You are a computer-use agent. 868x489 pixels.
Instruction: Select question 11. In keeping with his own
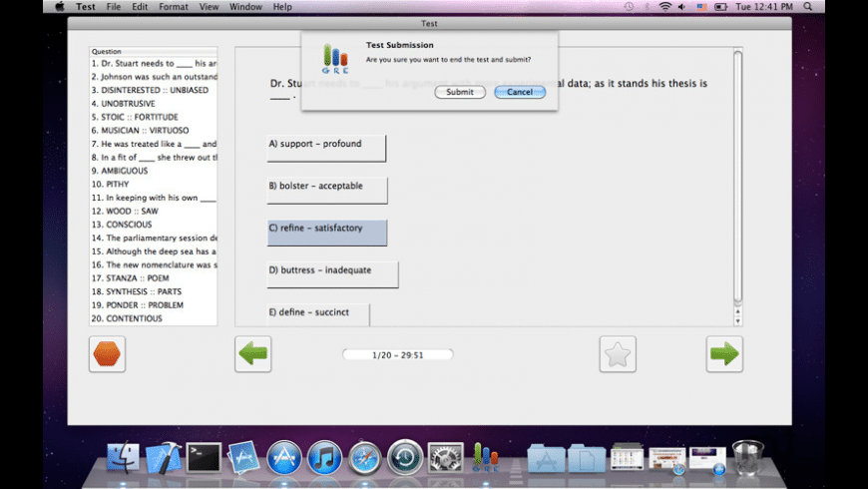coord(154,198)
